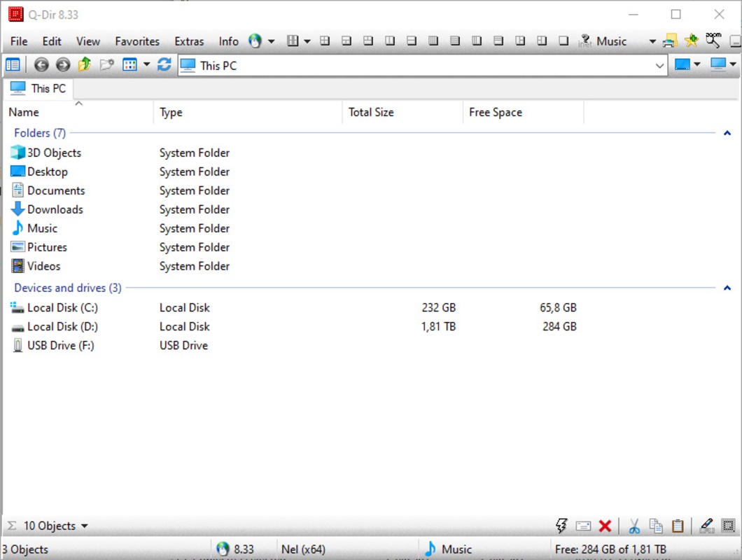Cut selection with the scissors icon
The width and height of the screenshot is (742, 560).
[x=634, y=526]
